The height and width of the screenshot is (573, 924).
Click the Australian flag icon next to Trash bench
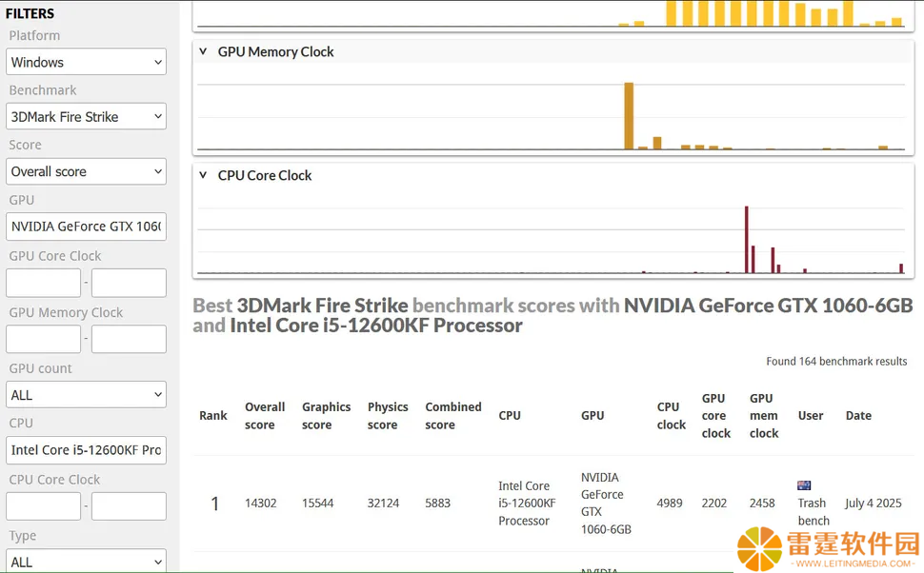pyautogui.click(x=804, y=485)
